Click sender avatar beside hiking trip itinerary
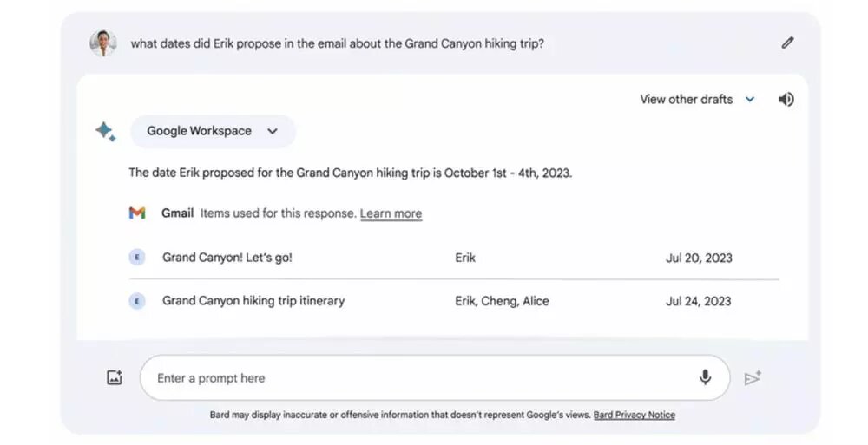Image resolution: width=868 pixels, height=445 pixels. (x=137, y=301)
